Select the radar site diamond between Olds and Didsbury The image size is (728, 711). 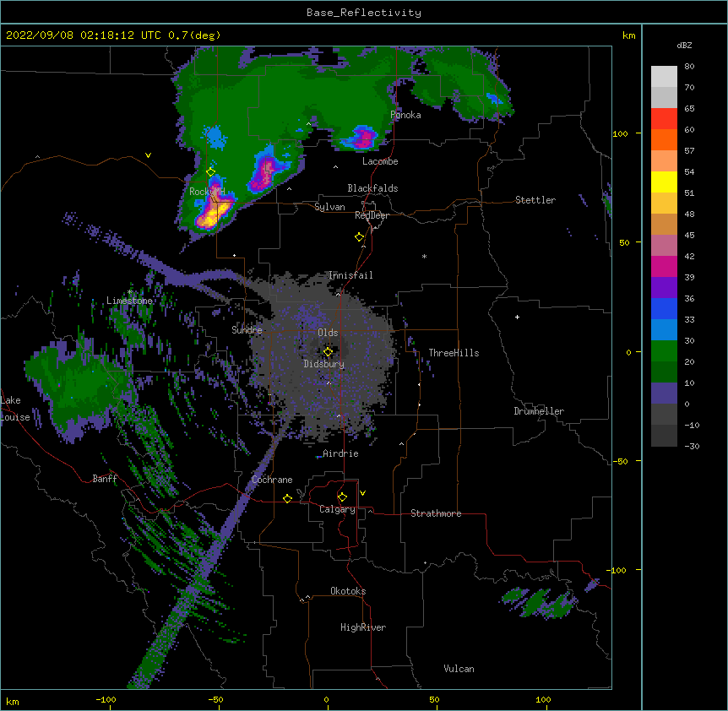[329, 352]
